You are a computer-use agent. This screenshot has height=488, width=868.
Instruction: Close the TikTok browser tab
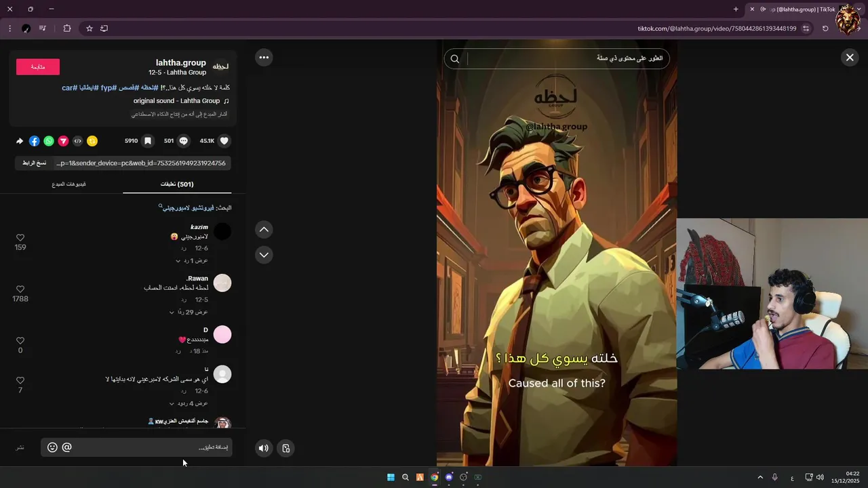[752, 9]
